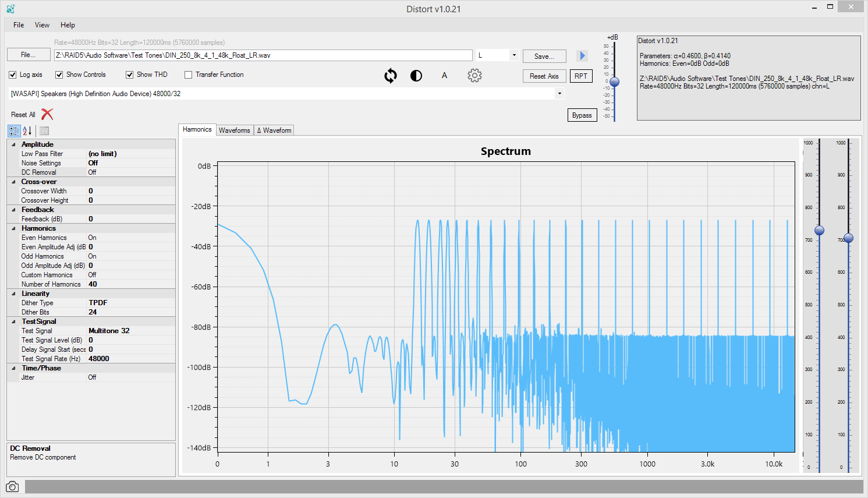The height and width of the screenshot is (498, 868).
Task: Open the property pages icon
Action: [x=44, y=131]
